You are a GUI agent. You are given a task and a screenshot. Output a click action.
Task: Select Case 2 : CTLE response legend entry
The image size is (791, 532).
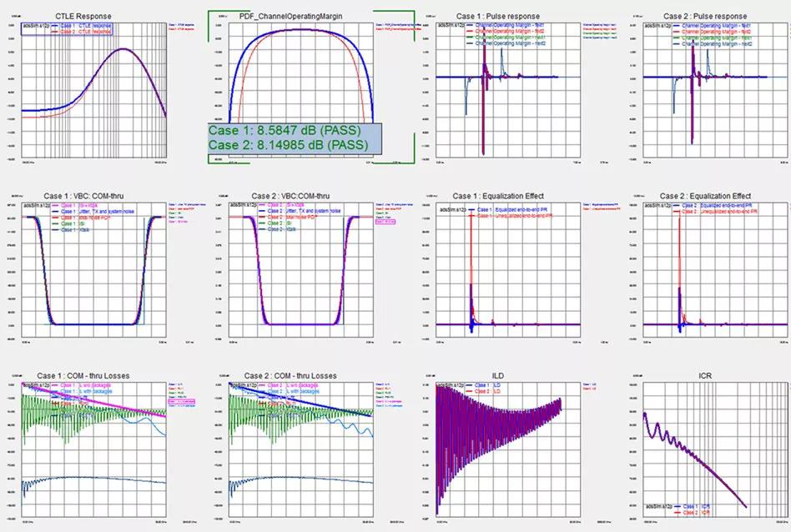(x=83, y=31)
